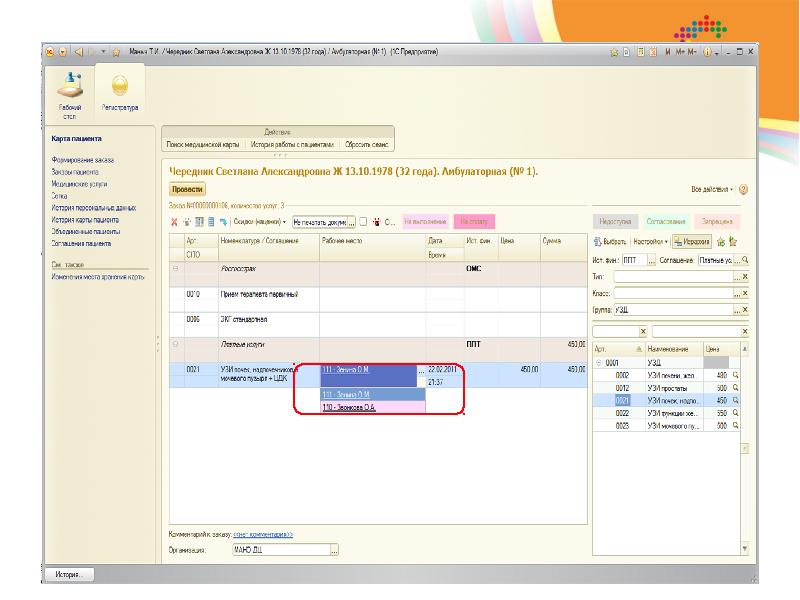The image size is (800, 600).
Task: Click the red paw icon in order toolbar
Action: (377, 222)
